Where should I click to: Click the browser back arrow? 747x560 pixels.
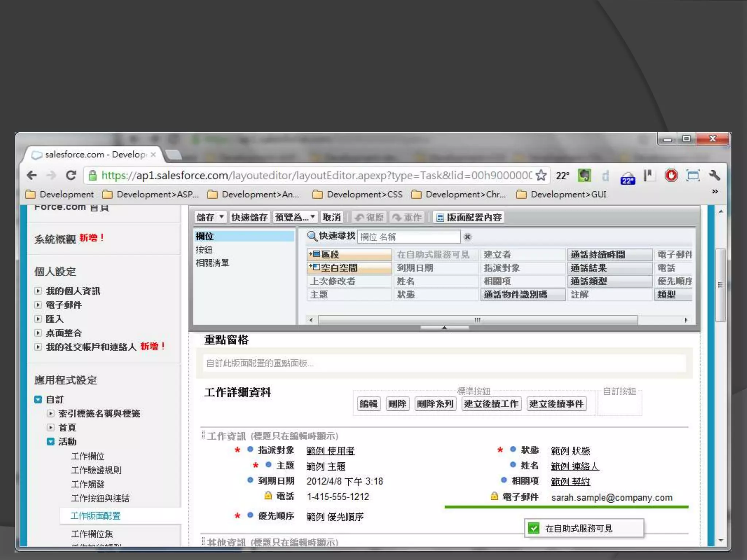(32, 175)
